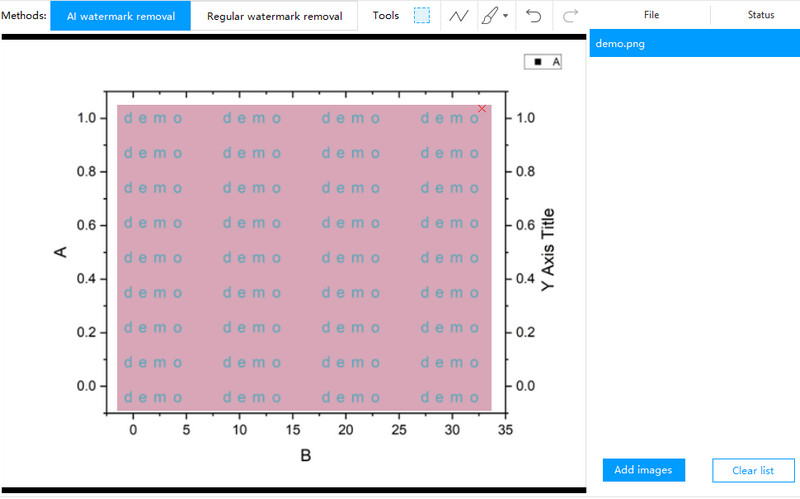Click the legend box labeled A
Screen dimensions: 800x499
544,62
